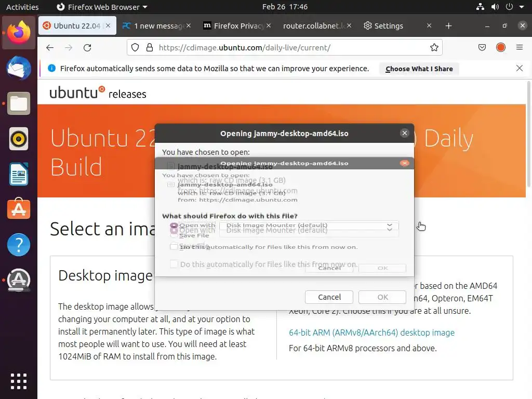
Task: Expand the system menu arrow in top bar
Action: (522, 7)
